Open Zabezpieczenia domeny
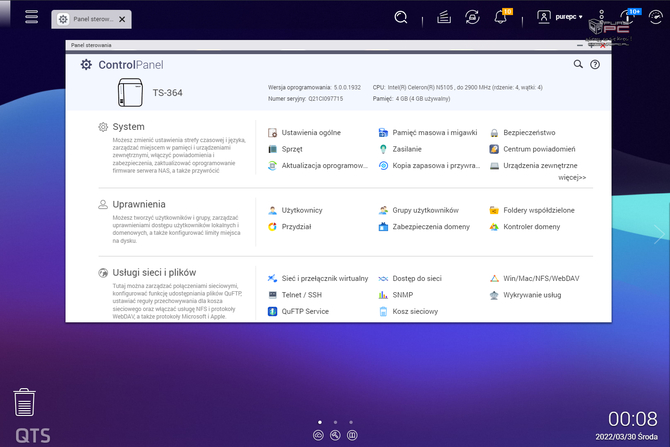 point(424,226)
